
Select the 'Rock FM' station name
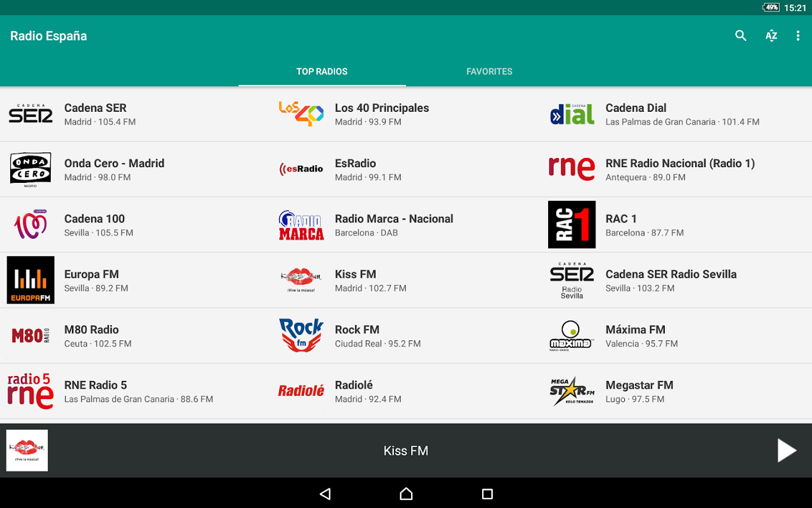tap(357, 330)
